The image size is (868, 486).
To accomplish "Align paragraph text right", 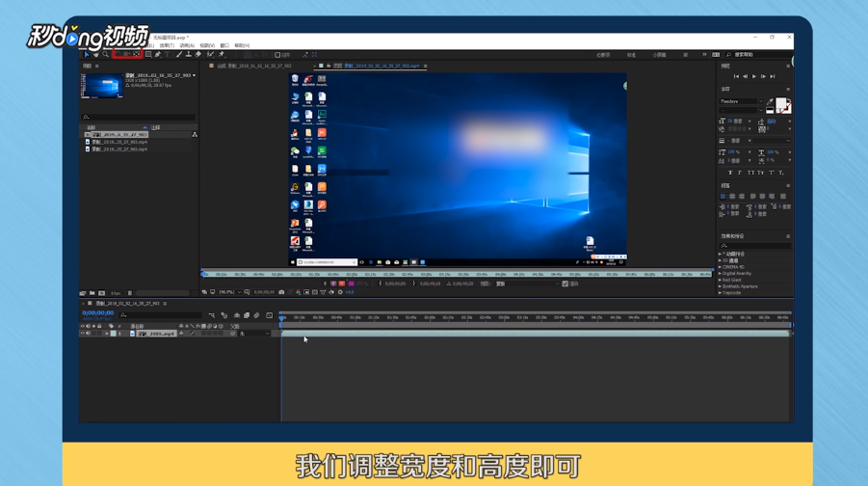I will (742, 196).
